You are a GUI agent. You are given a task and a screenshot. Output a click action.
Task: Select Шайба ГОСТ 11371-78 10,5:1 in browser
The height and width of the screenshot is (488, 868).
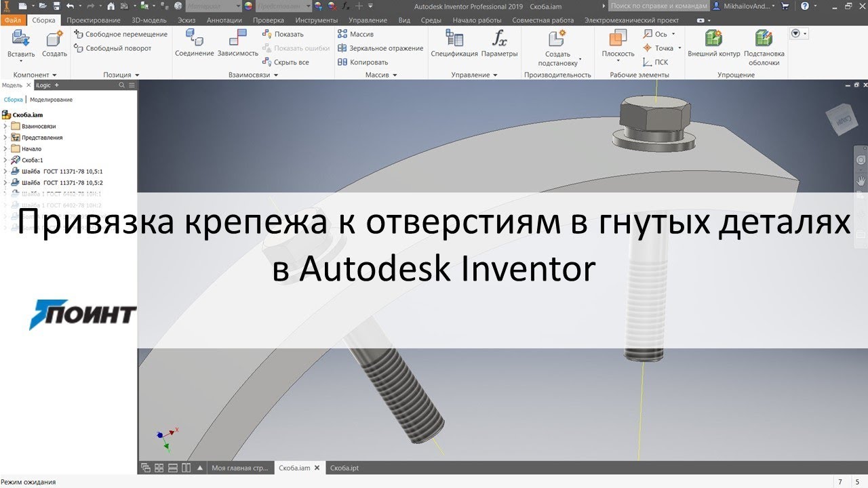[62, 171]
